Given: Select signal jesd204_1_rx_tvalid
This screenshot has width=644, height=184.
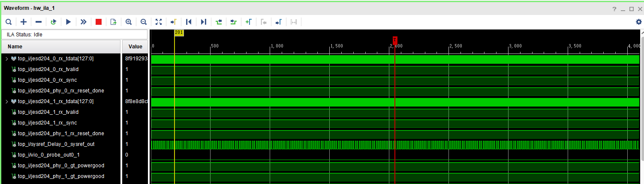Looking at the screenshot, I should click(48, 112).
